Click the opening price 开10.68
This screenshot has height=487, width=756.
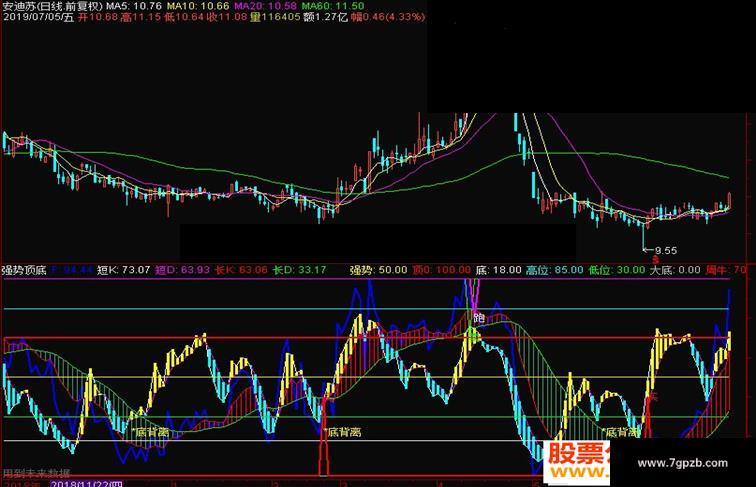98,17
